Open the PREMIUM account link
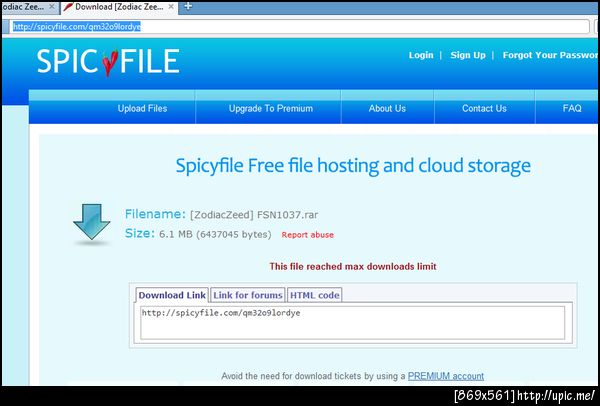This screenshot has height=406, width=600. click(446, 376)
